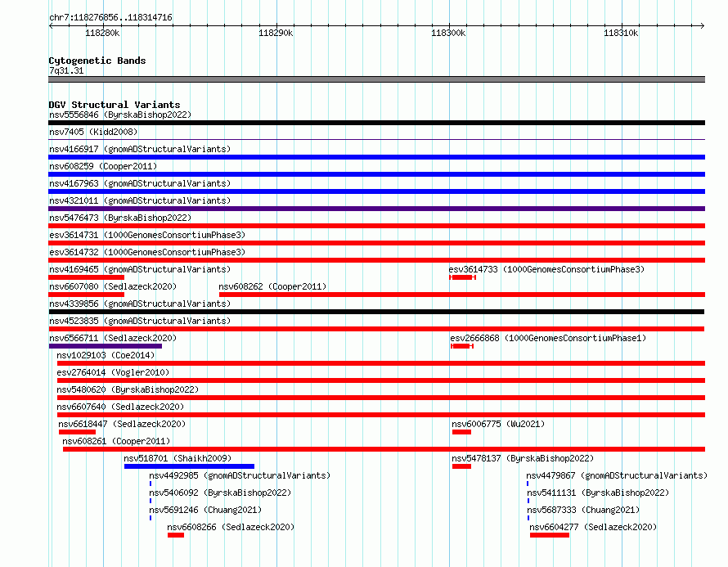
Task: Click nsv5411131 (ByrskaBishop2022) label
Action: coord(598,493)
